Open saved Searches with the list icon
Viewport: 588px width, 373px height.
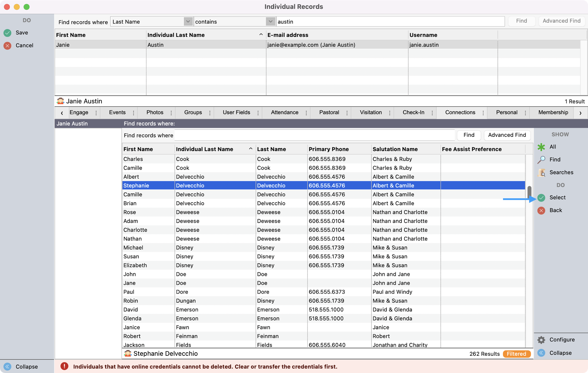tap(542, 172)
